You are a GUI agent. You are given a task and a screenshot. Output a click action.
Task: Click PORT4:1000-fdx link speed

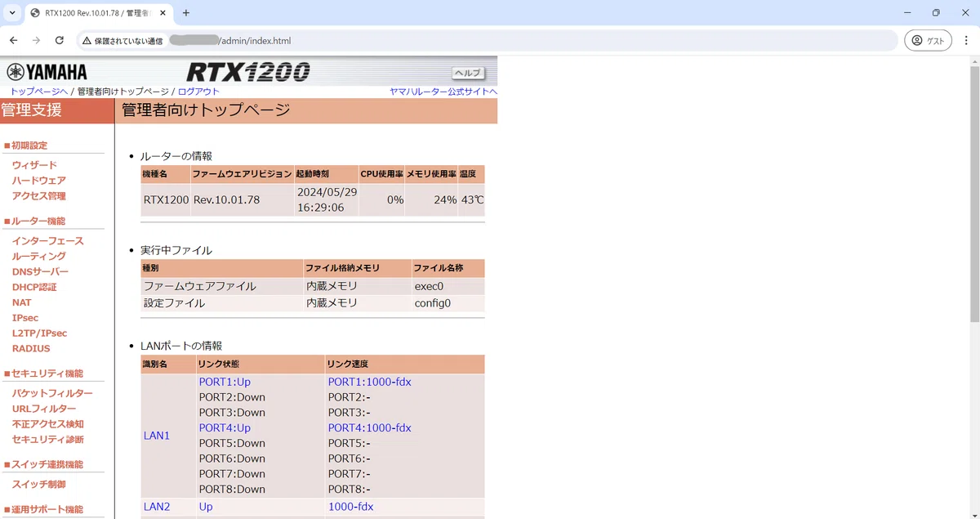(369, 427)
